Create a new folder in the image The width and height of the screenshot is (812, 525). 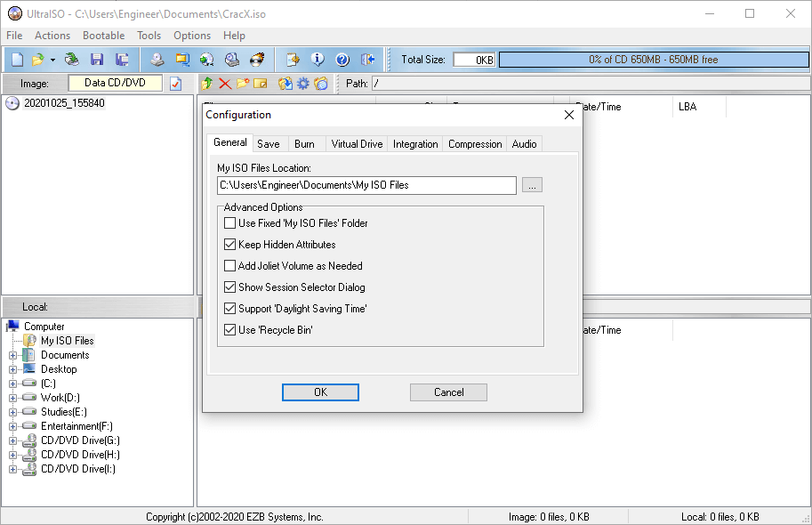tap(241, 83)
